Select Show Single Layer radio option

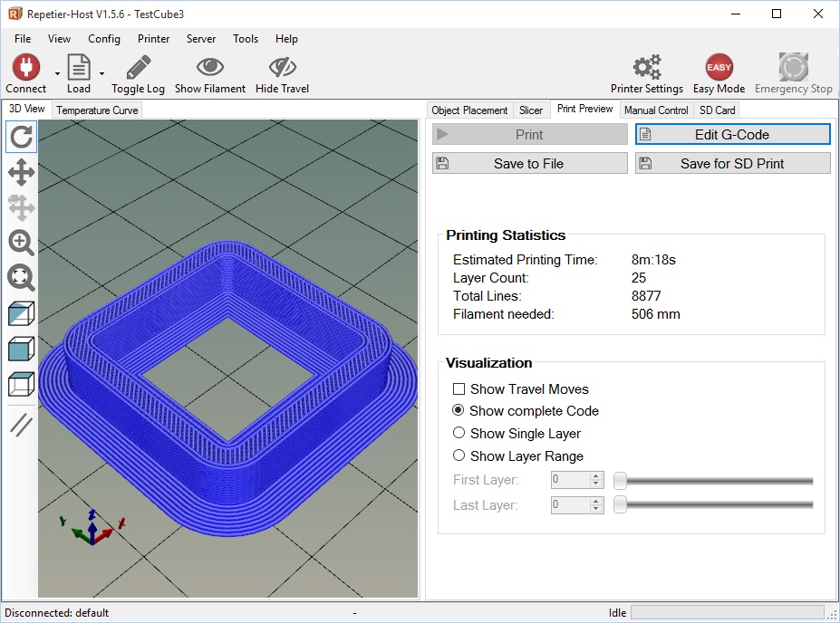459,433
